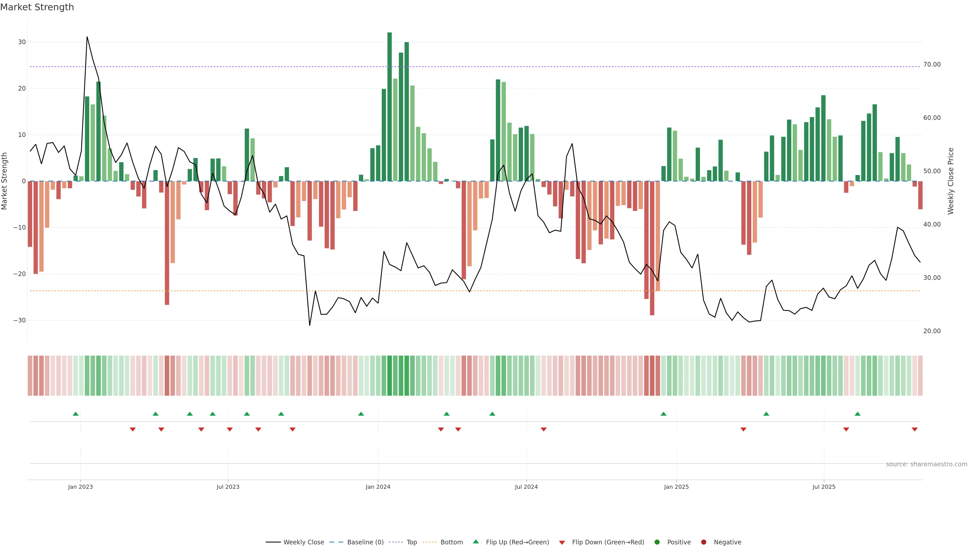Click the 70.00 right axis tick label
Viewport: 980px width, 551px height.
tap(932, 64)
